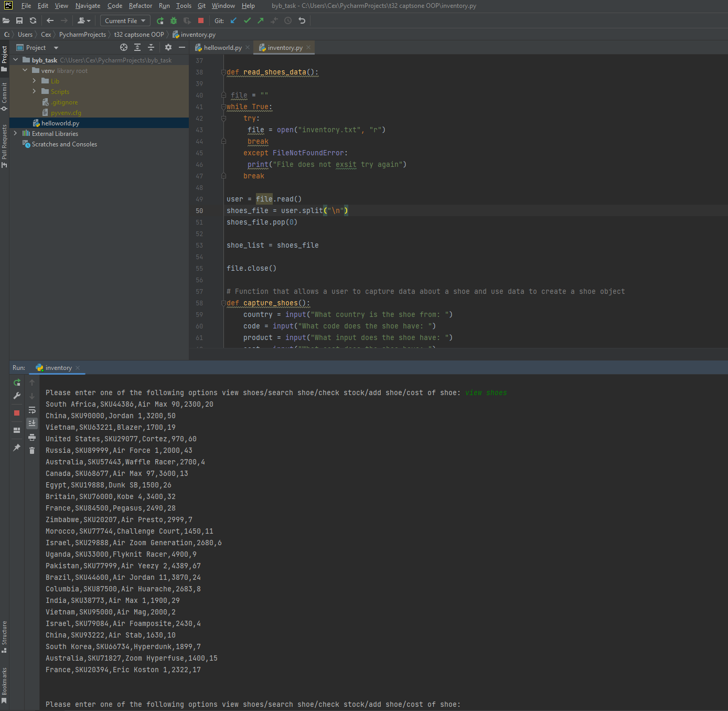
Task: Open the Refactor menu
Action: coord(141,6)
